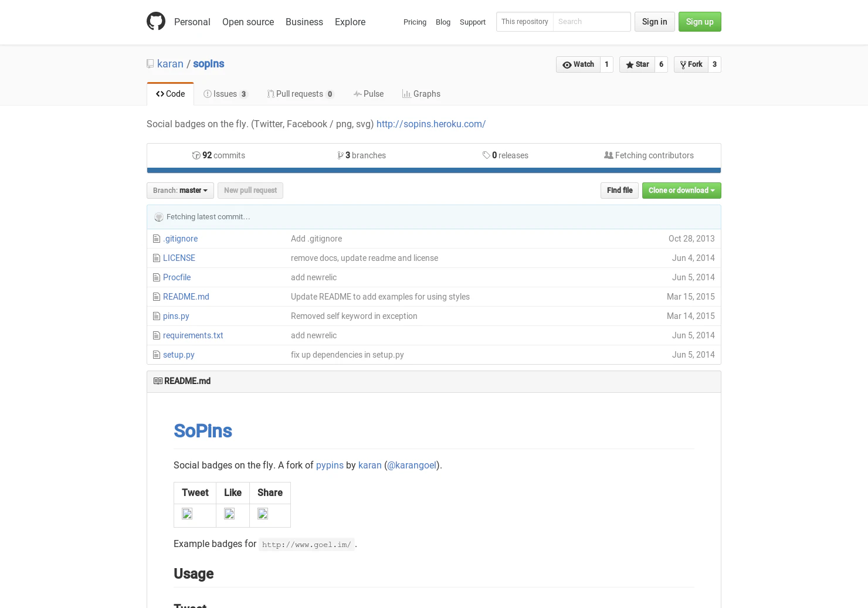868x608 pixels.
Task: Switch to the Pull requests tab
Action: click(301, 94)
